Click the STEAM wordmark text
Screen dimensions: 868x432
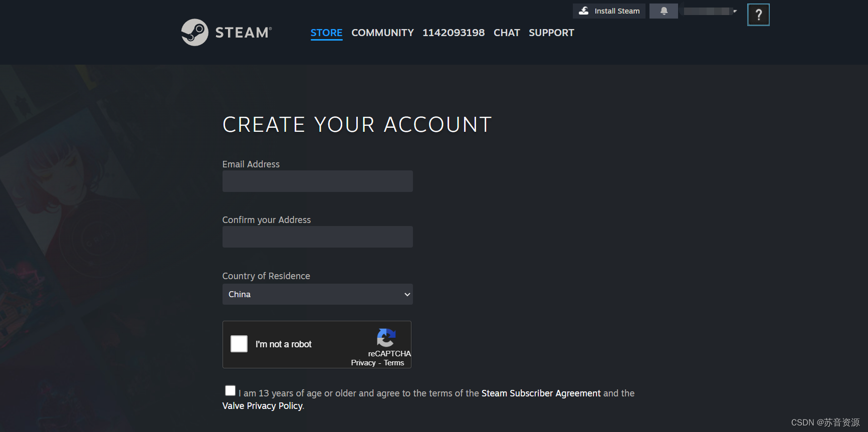tap(244, 33)
